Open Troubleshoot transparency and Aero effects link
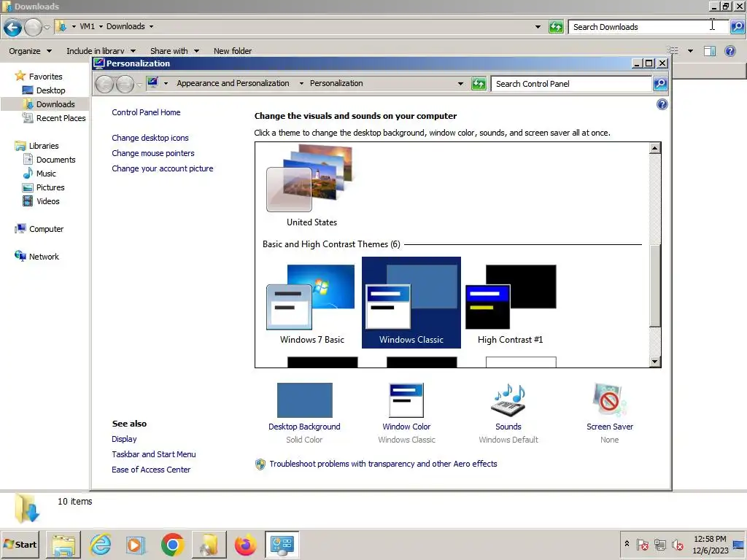Viewport: 747px width, 560px height. coord(383,464)
